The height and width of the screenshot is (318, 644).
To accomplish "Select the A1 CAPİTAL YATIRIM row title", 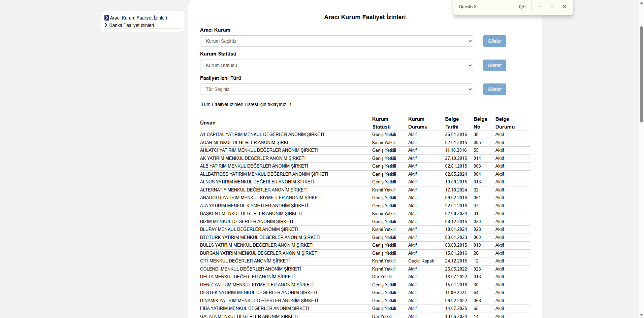I will point(262,134).
